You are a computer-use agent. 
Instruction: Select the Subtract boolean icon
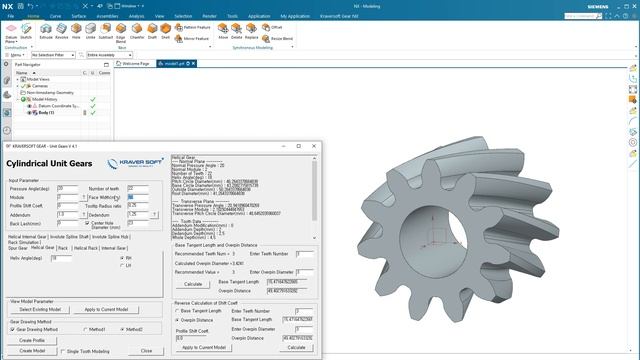(x=106, y=29)
